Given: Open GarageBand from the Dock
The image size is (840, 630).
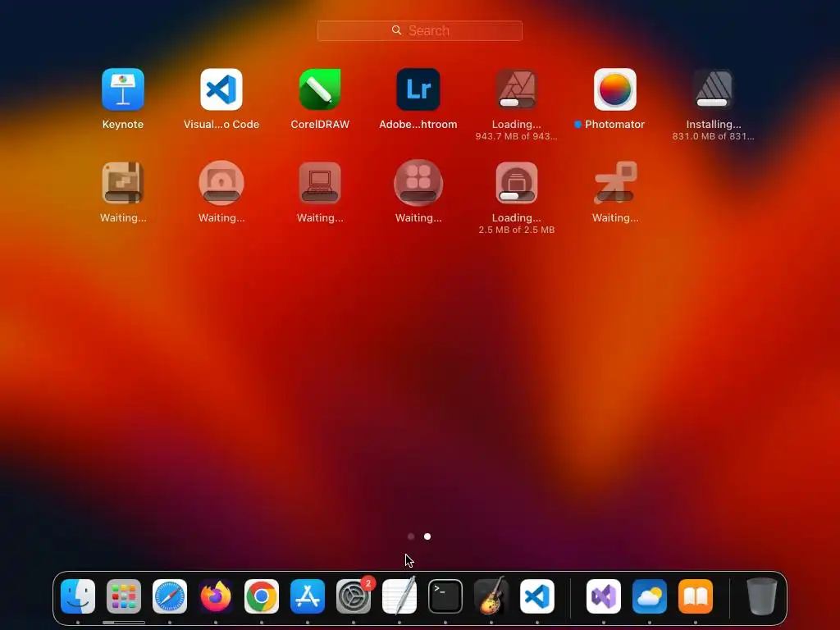Looking at the screenshot, I should tap(491, 596).
